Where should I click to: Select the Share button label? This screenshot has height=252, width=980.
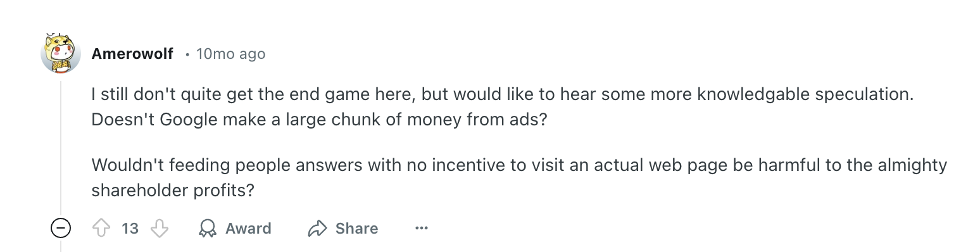(x=356, y=229)
